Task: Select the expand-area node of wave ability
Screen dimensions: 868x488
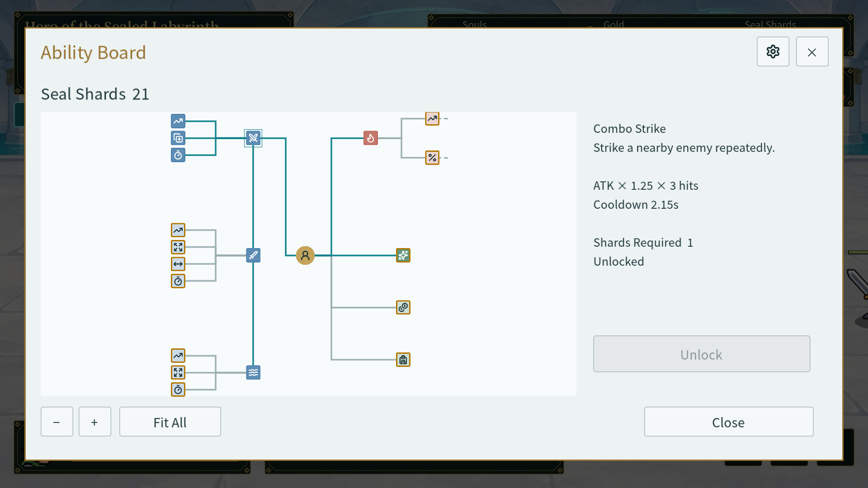Action: [x=178, y=372]
